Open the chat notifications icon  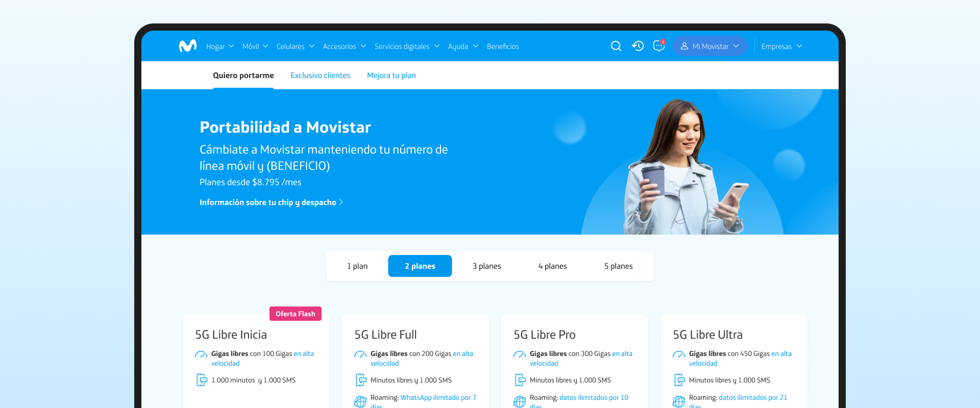[x=659, y=46]
